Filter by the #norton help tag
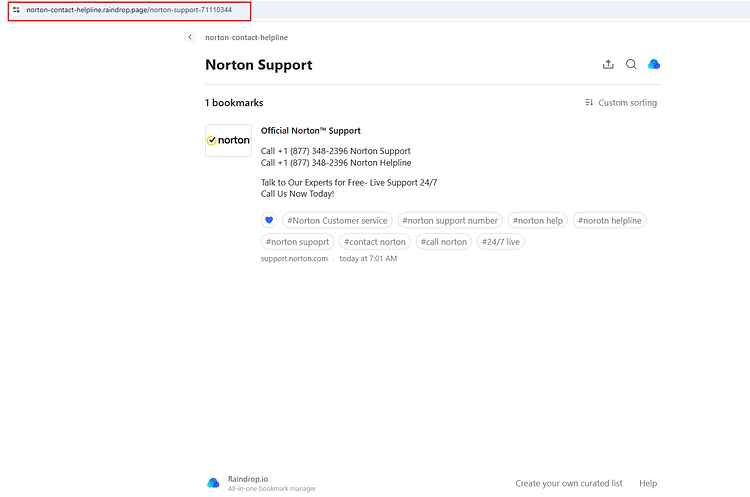Viewport: 750px width, 497px height. pyautogui.click(x=538, y=220)
